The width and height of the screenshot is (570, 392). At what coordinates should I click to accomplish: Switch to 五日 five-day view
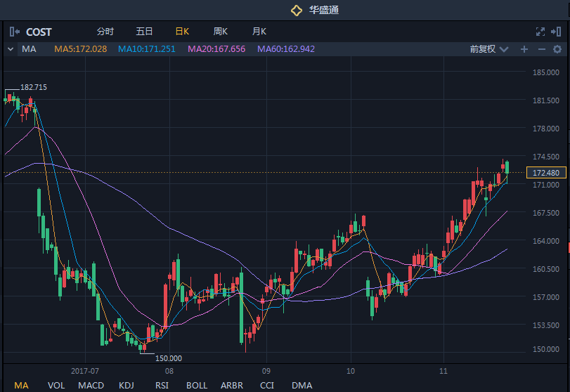pyautogui.click(x=144, y=32)
